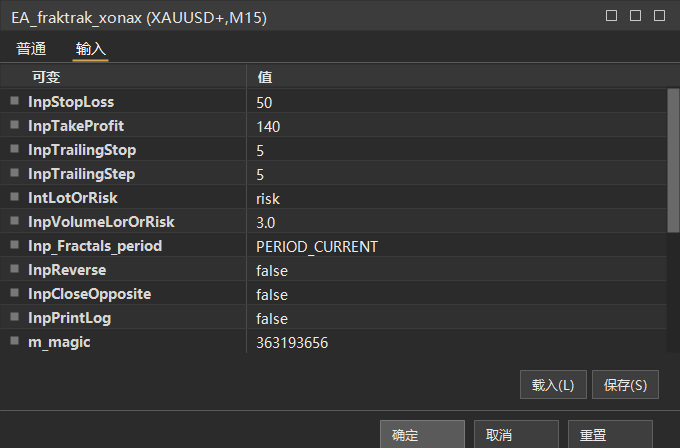
Task: Select the InpVolumeLorOrRisk variable name
Action: click(x=101, y=222)
